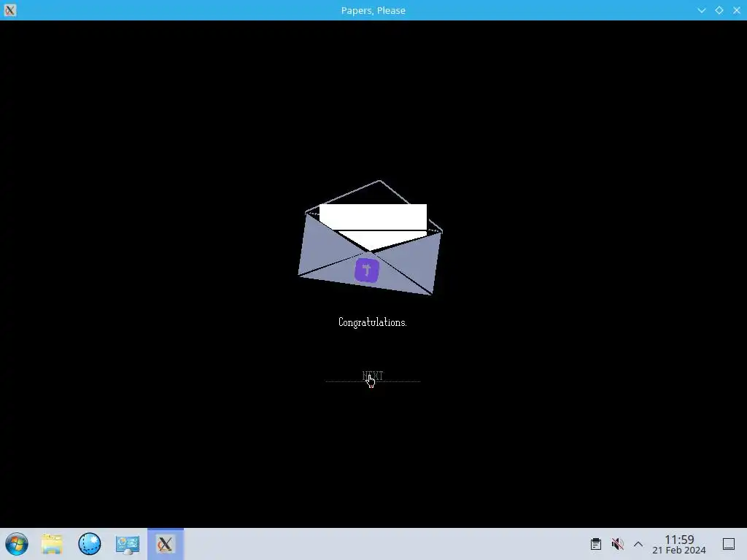The image size is (747, 560).
Task: Click the open envelope with the letter
Action: pos(370,238)
